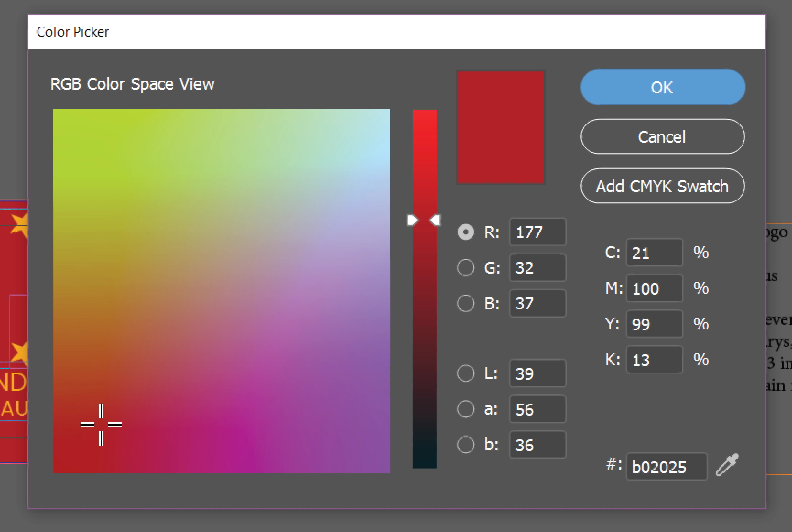Select the Lab 'b' radio button
The image size is (792, 532).
click(466, 444)
